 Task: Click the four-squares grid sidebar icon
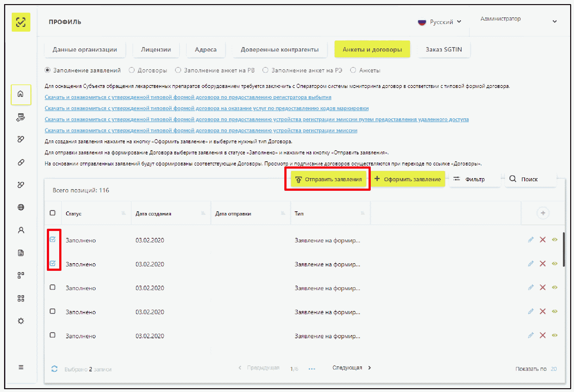pos(21,298)
